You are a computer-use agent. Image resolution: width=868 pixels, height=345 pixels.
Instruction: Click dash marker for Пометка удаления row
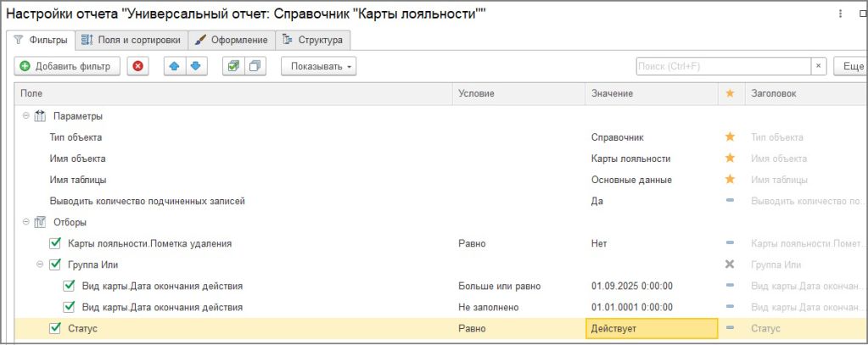pyautogui.click(x=730, y=242)
